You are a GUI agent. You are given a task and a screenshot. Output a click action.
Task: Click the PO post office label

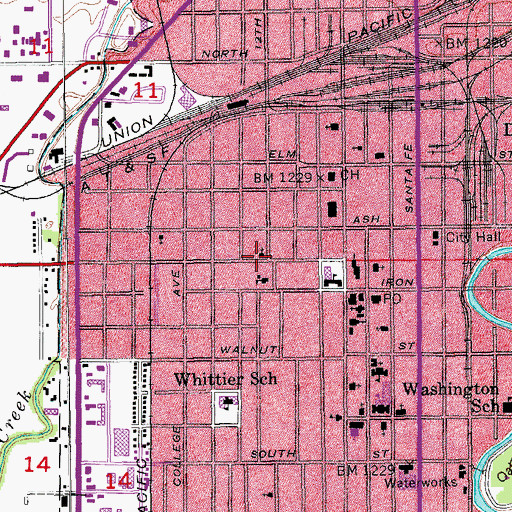click(392, 299)
